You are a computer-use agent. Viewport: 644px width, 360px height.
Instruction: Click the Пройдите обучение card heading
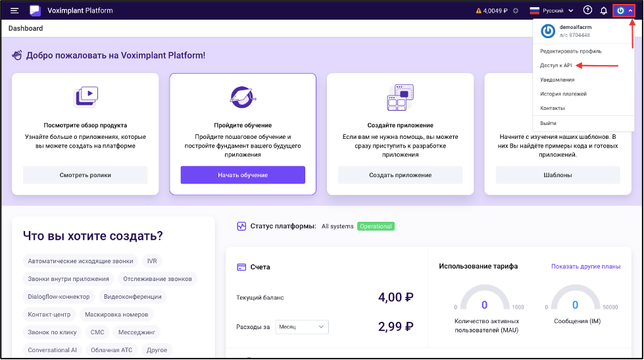(243, 125)
